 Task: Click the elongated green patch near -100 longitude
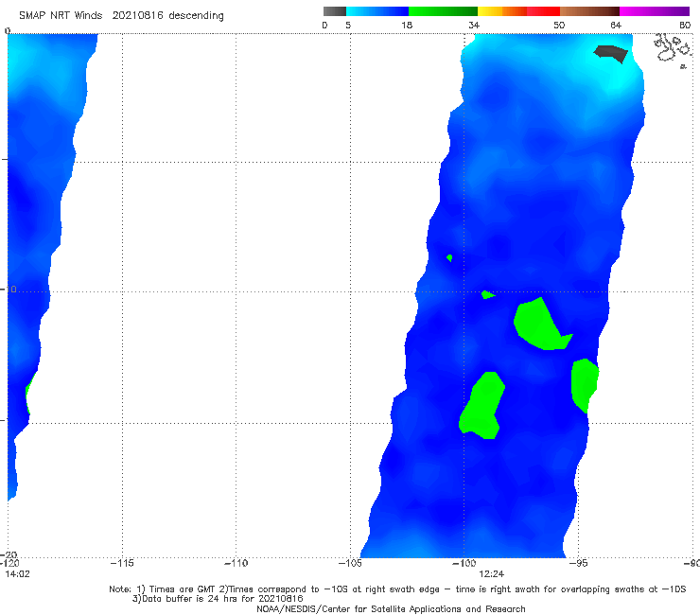pyautogui.click(x=483, y=406)
